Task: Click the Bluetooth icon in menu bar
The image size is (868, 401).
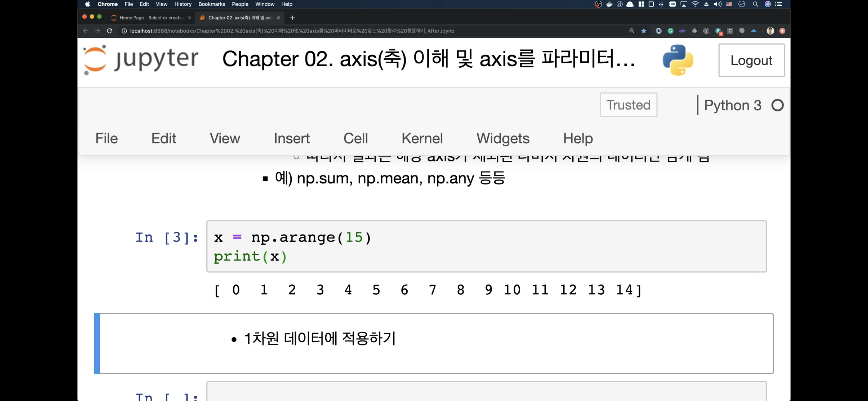Action: pos(661,4)
